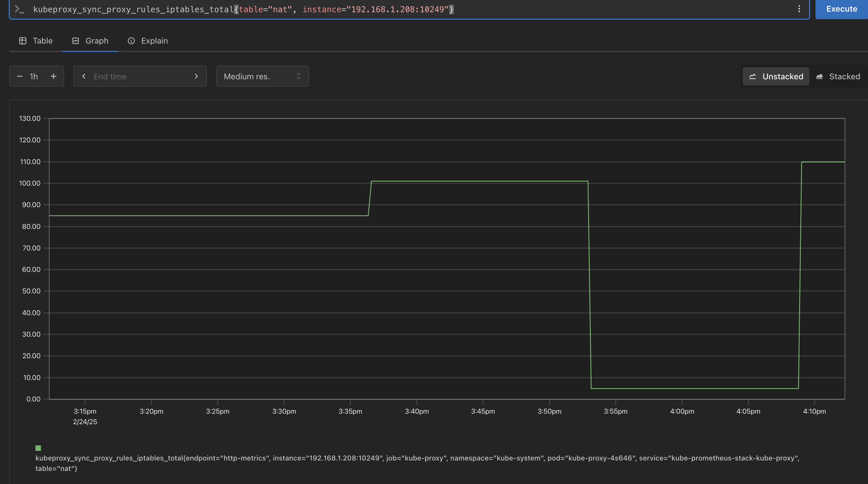The width and height of the screenshot is (868, 484).
Task: Decrease range with the minus icon
Action: tap(20, 76)
